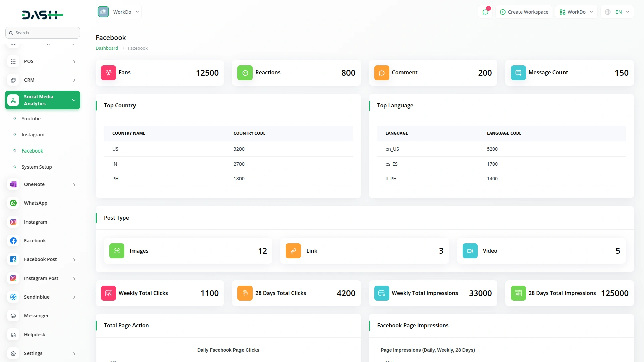Follow the Dashboard breadcrumb link

click(x=107, y=48)
